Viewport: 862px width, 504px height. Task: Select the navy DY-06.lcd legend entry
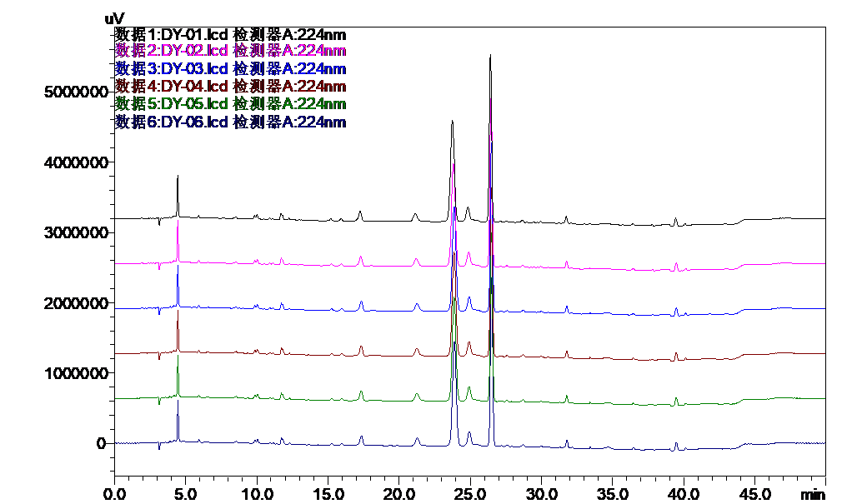(x=230, y=122)
